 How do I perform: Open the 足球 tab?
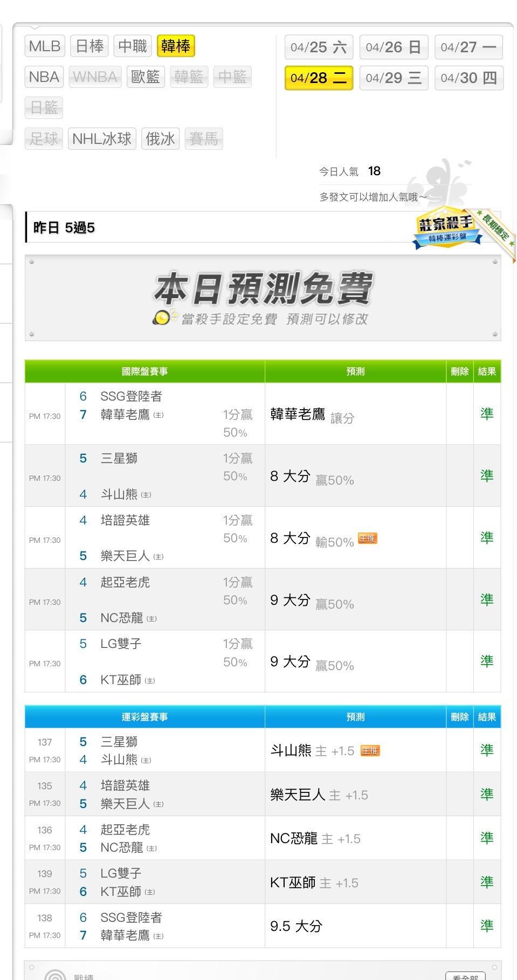pos(44,139)
